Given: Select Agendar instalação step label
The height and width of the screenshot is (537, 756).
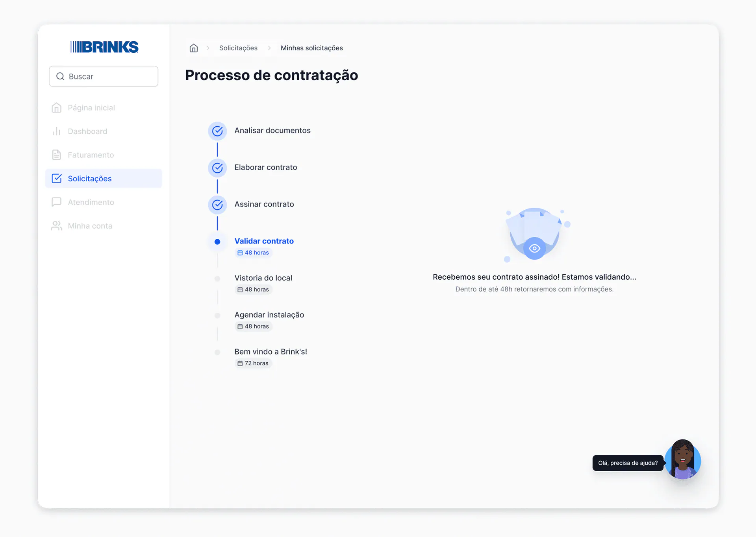Looking at the screenshot, I should click(x=269, y=315).
